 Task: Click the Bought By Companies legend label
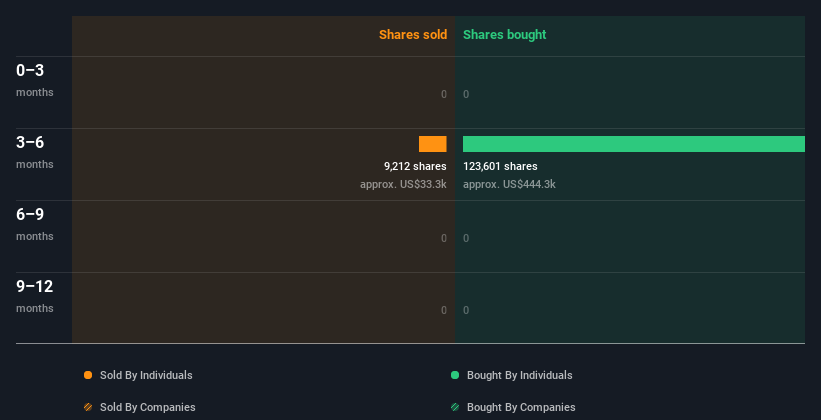(x=521, y=407)
